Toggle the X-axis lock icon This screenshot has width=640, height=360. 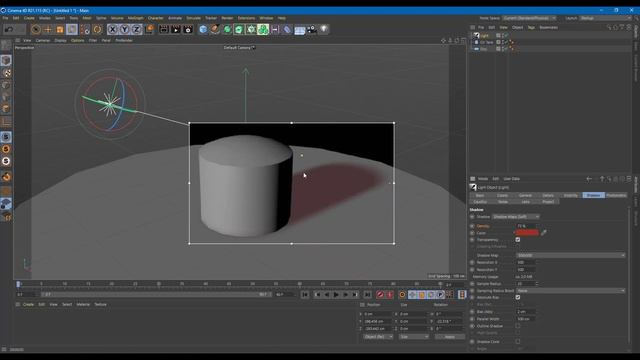(112, 29)
